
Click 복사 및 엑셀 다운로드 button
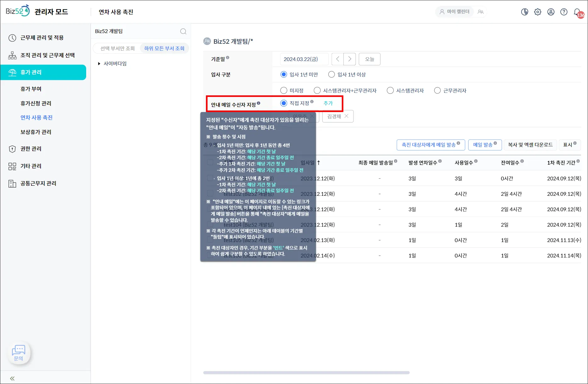pyautogui.click(x=530, y=145)
